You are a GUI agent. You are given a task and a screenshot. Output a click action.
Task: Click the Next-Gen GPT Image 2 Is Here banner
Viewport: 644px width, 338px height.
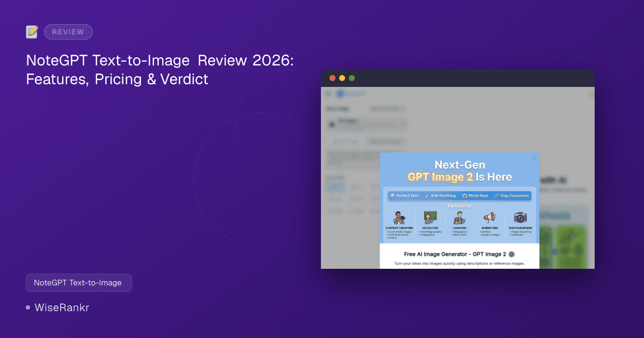point(459,170)
